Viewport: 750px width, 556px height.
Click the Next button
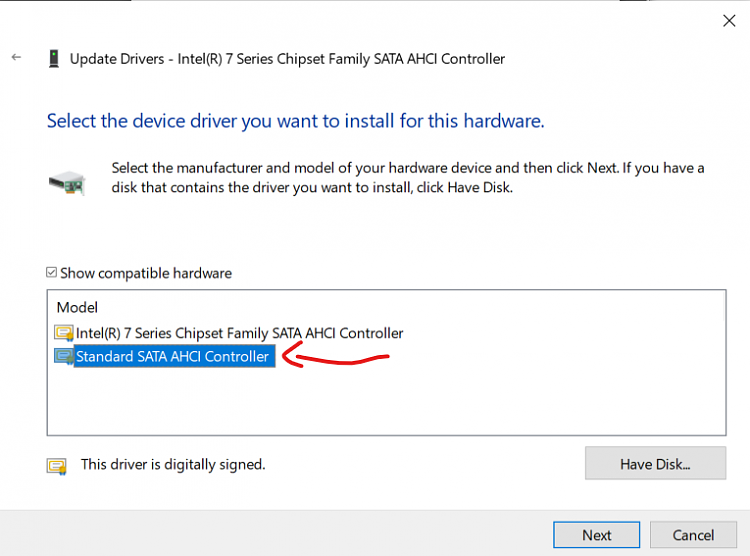coord(596,535)
